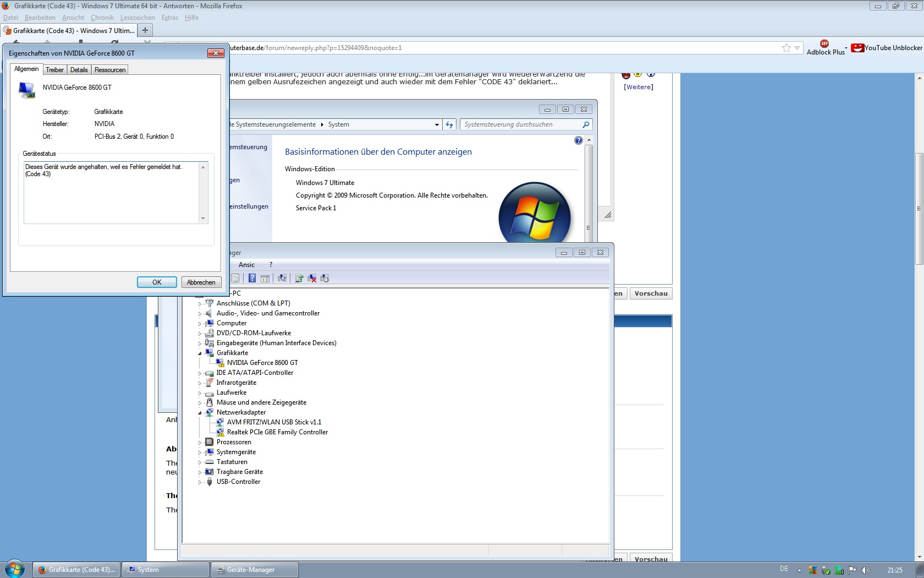Click the volume speaker tray icon
Screen dimensions: 924x578
(x=866, y=570)
